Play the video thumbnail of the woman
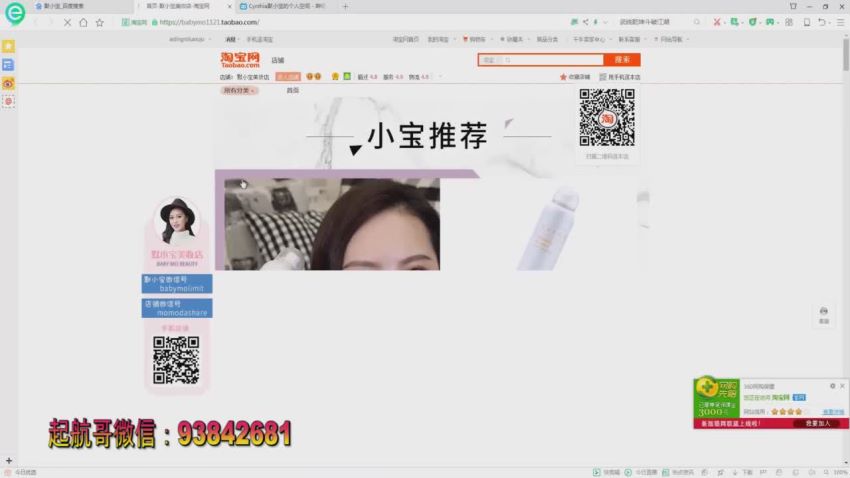 point(332,224)
